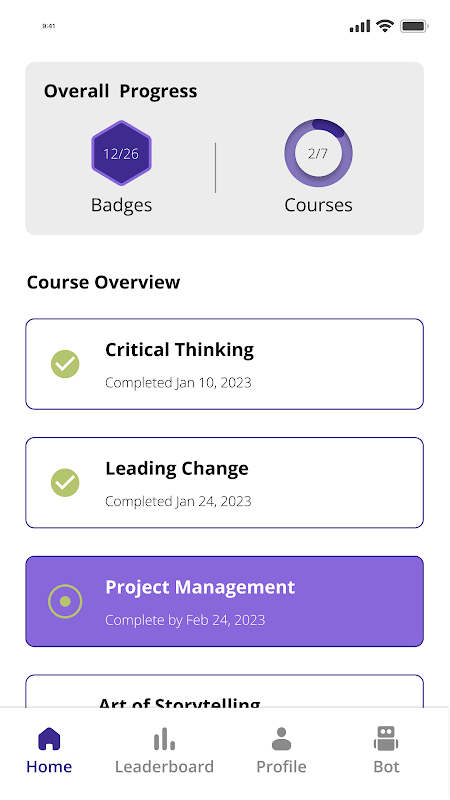The image size is (450, 800).
Task: Open the Critical Thinking course title
Action: [179, 349]
